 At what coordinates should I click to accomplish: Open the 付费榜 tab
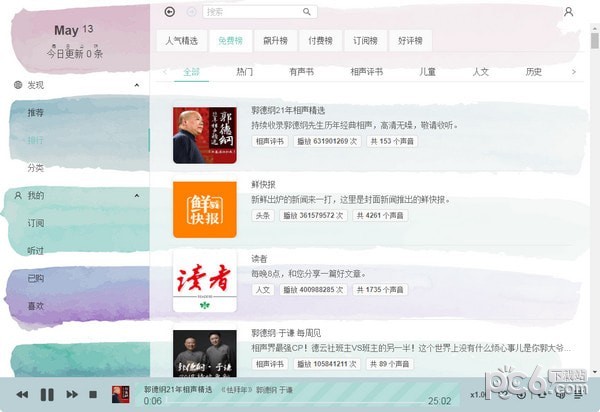tap(320, 41)
